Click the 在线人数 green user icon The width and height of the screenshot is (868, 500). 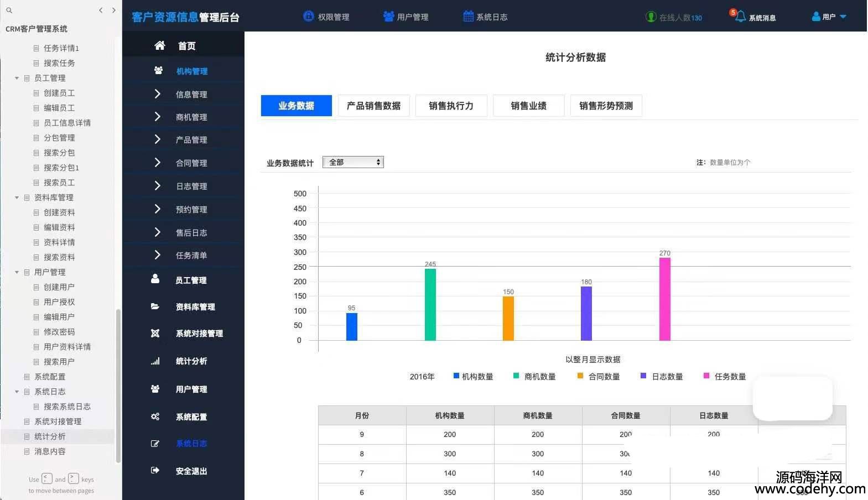tap(651, 17)
